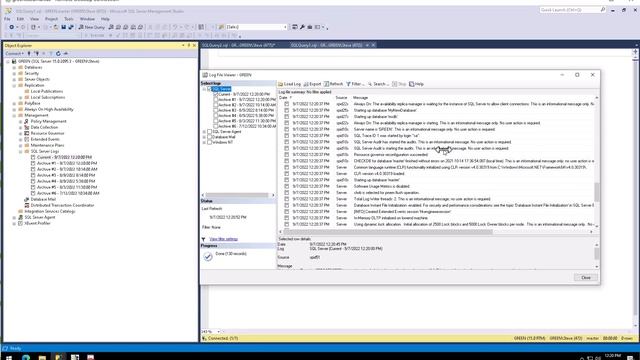
Task: Expand the Databases node in Object Explorer
Action: coord(14,67)
